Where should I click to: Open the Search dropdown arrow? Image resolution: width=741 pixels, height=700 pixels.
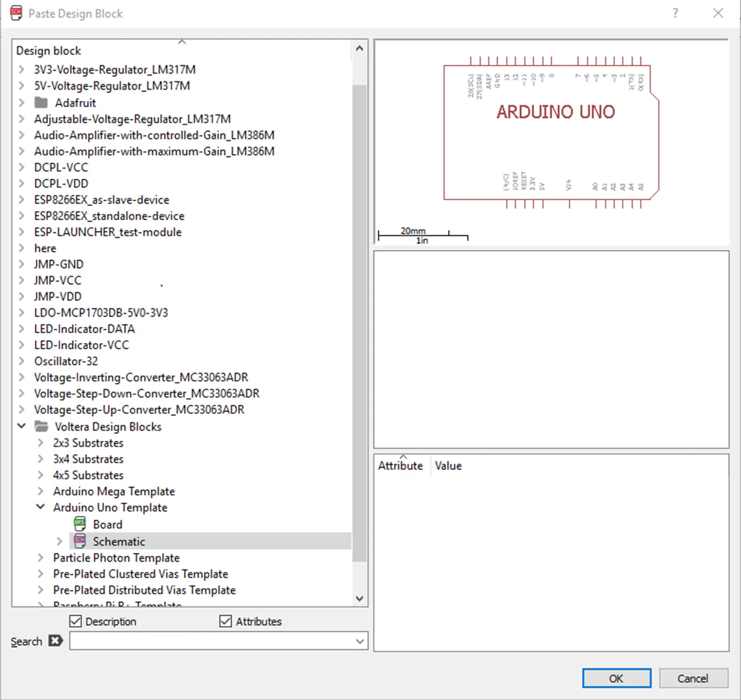[x=360, y=641]
